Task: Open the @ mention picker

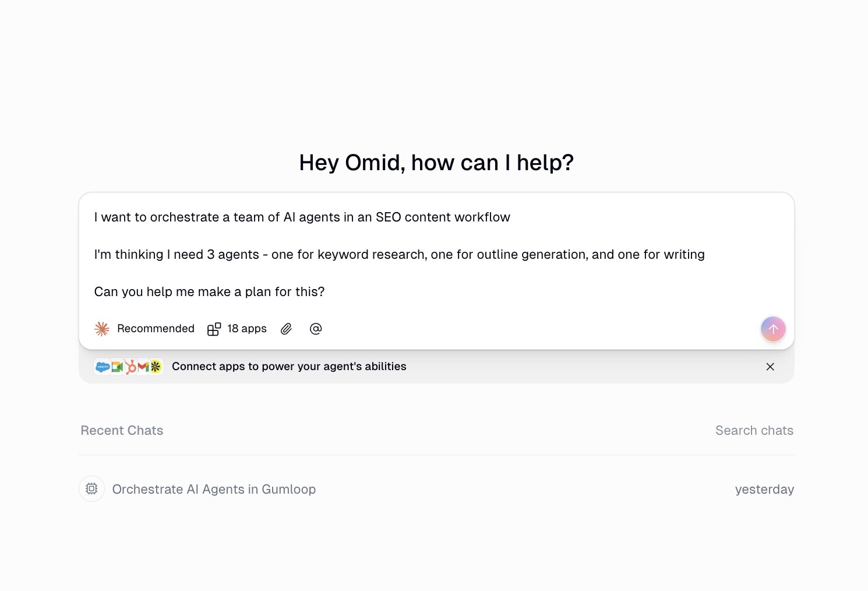Action: click(315, 329)
